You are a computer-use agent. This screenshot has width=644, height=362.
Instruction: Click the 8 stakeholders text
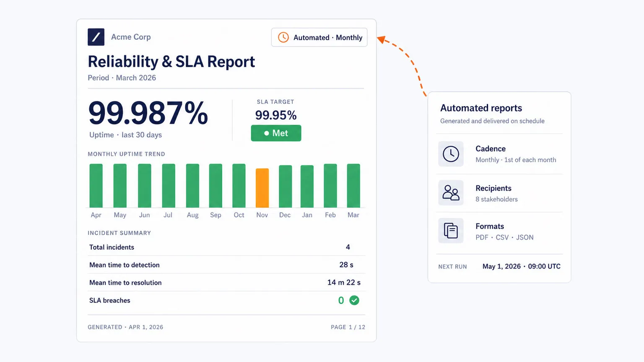click(x=496, y=199)
